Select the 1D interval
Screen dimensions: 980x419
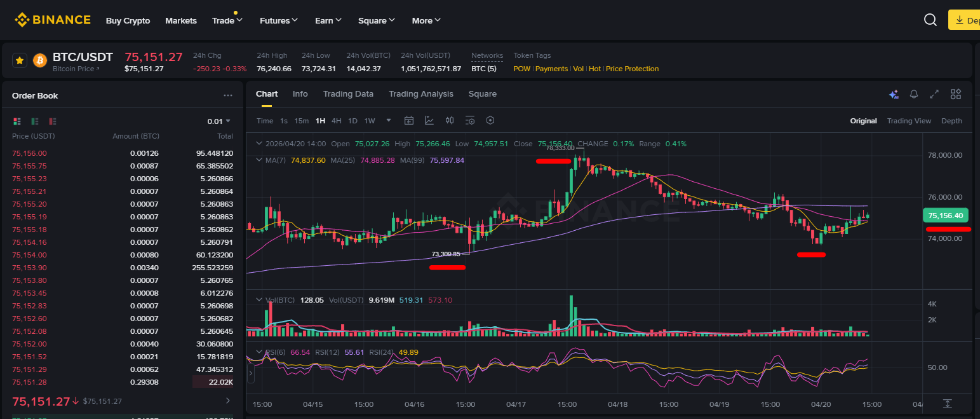(352, 121)
